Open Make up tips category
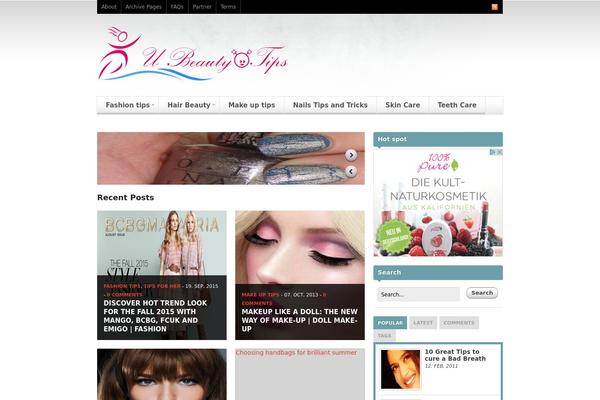 pyautogui.click(x=252, y=105)
